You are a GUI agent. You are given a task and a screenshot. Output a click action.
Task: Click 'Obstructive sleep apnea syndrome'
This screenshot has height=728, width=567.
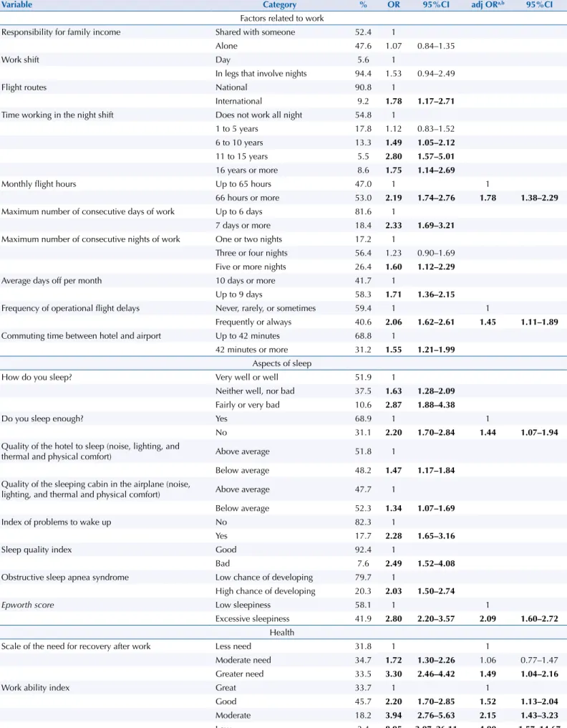click(65, 578)
